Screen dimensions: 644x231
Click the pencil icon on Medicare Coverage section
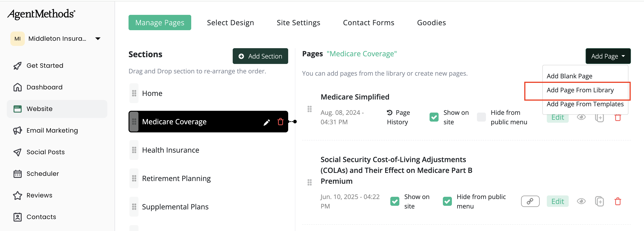pos(267,122)
